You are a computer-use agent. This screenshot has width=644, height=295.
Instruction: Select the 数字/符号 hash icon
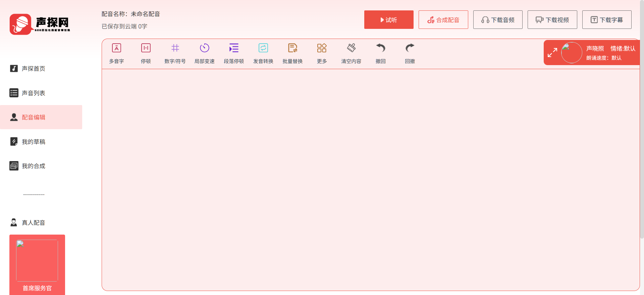click(175, 48)
